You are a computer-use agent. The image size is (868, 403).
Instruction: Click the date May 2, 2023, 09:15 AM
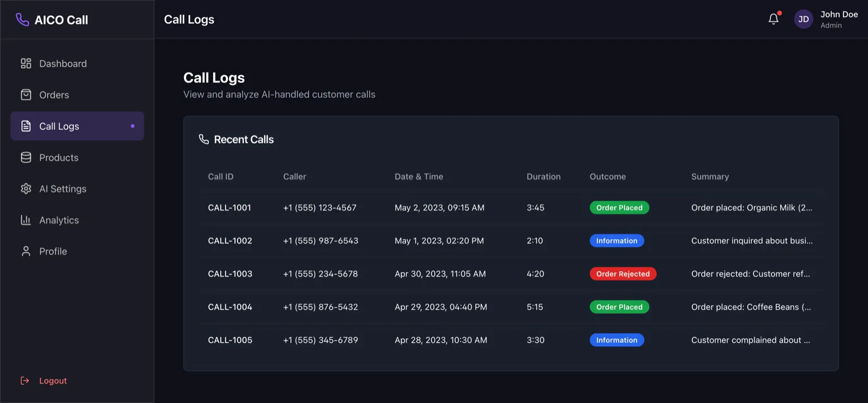tap(439, 208)
